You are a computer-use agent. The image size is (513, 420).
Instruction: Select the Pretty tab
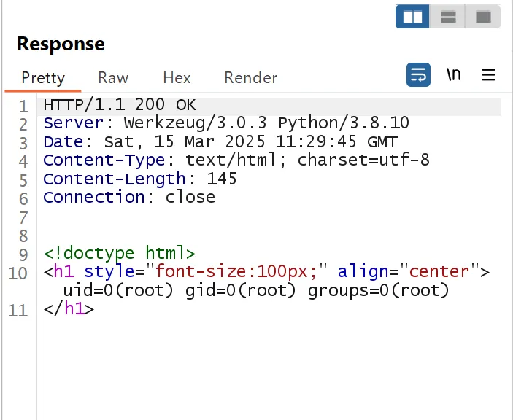click(x=43, y=77)
